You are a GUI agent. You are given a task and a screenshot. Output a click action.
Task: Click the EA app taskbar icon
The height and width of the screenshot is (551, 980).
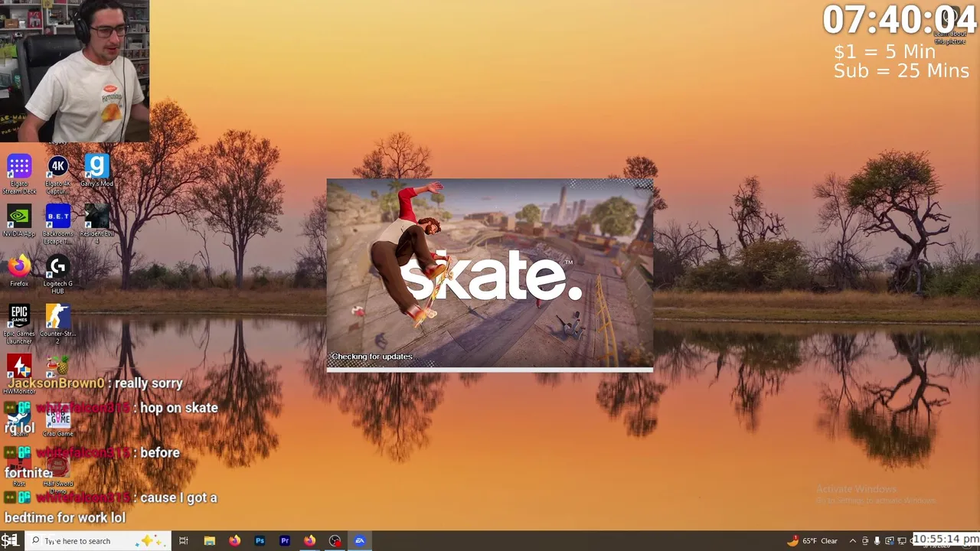(360, 541)
